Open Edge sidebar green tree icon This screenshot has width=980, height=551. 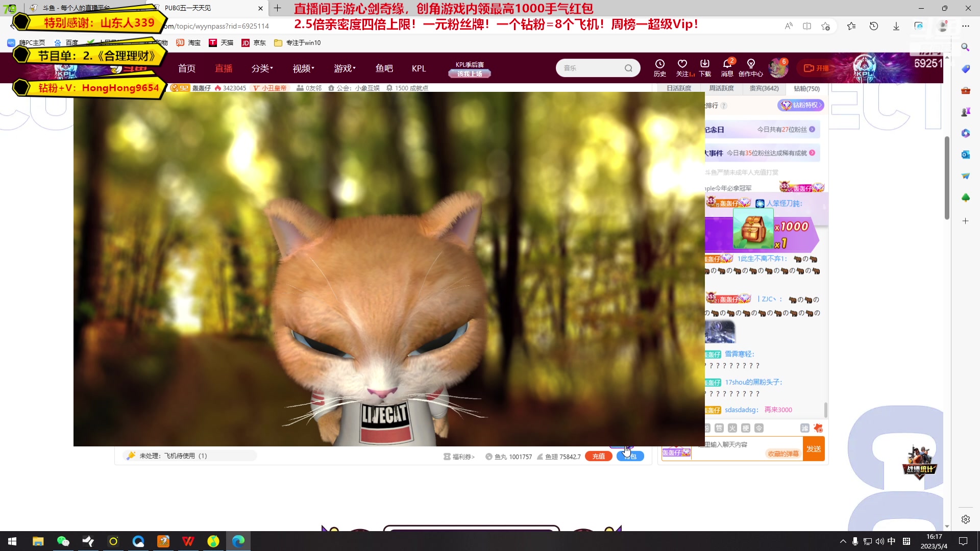pos(965,197)
